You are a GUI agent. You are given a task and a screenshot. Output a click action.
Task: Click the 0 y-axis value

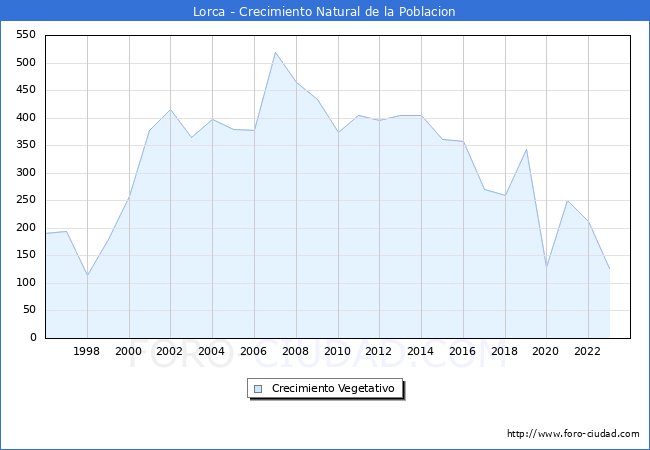coord(34,338)
